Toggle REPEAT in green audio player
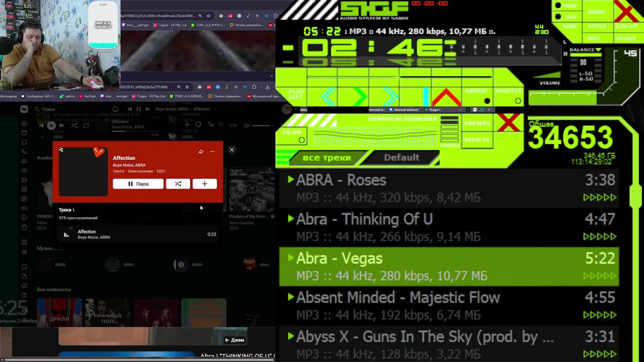 tap(478, 97)
